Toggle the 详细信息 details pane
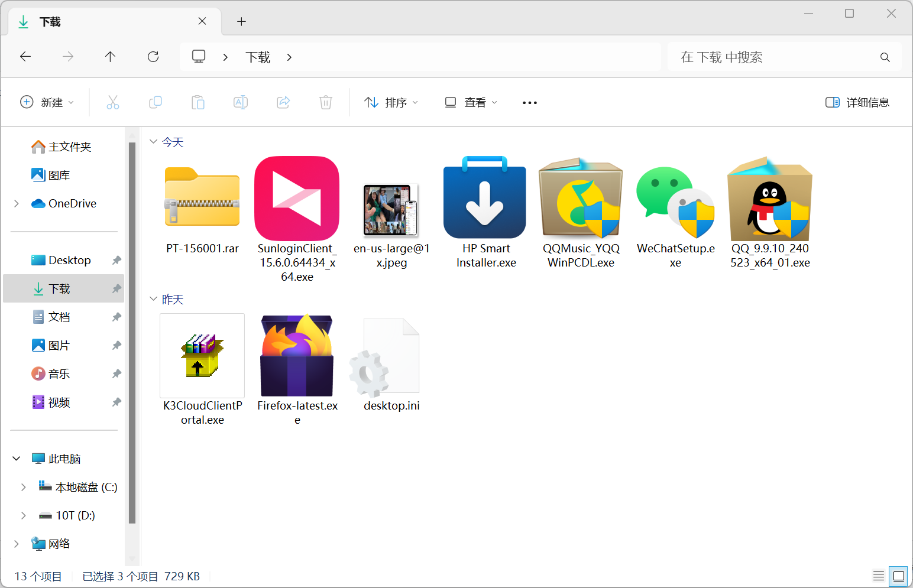 click(x=857, y=102)
